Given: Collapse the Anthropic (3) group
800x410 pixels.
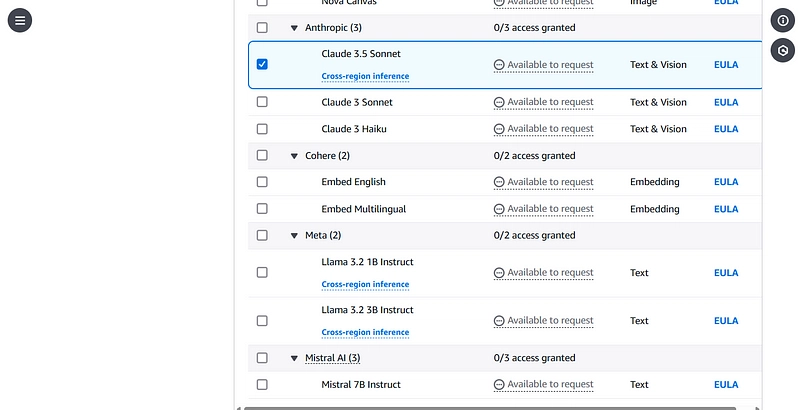Looking at the screenshot, I should pos(294,28).
